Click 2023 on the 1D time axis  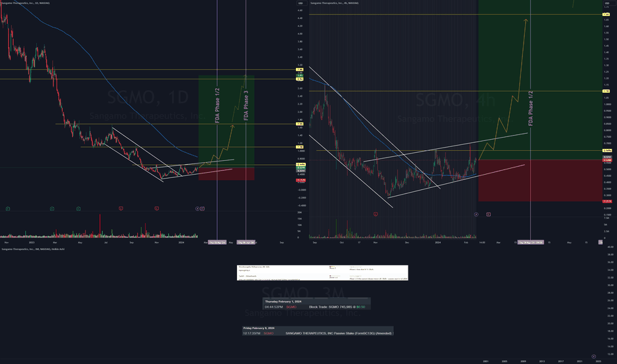[x=32, y=243]
